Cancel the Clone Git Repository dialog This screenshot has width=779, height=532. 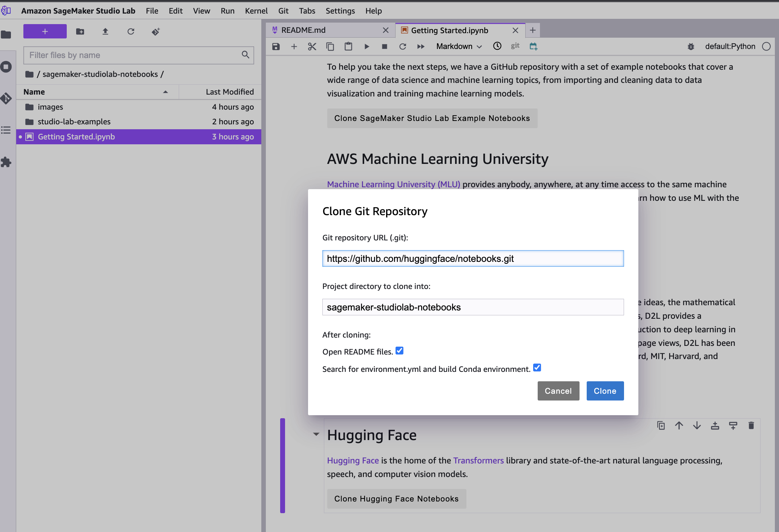(x=558, y=391)
